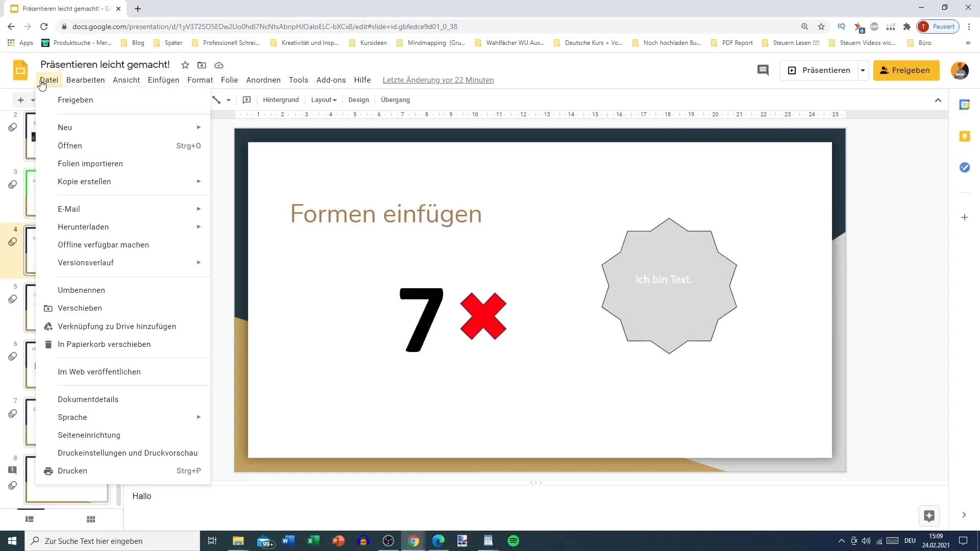Click the insert comment toolbar icon
The width and height of the screenshot is (980, 551).
click(247, 100)
